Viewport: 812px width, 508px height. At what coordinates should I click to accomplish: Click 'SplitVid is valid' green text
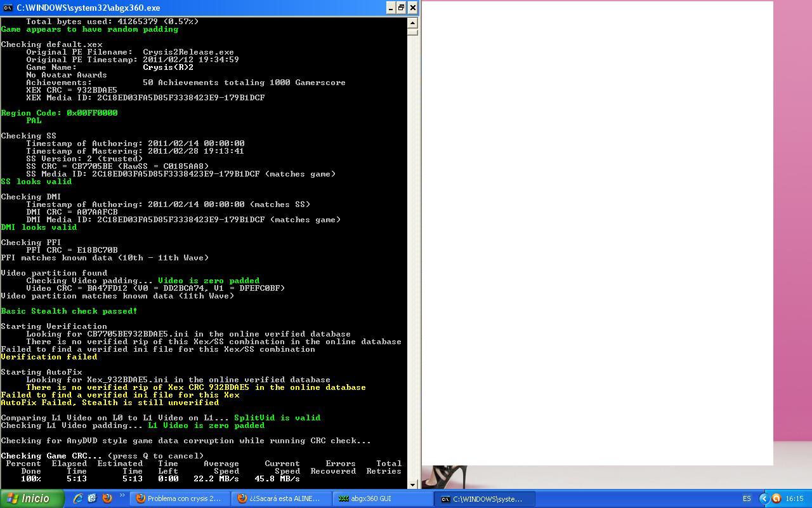point(277,418)
